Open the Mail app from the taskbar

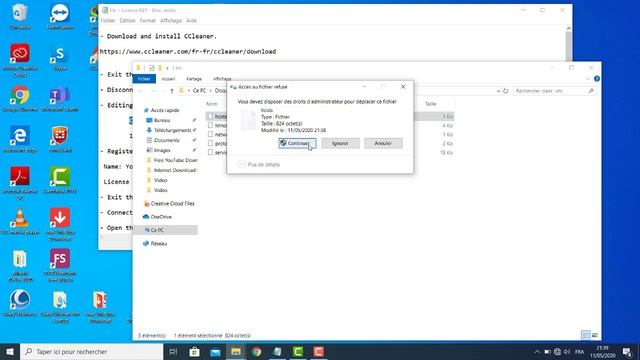pos(215,351)
